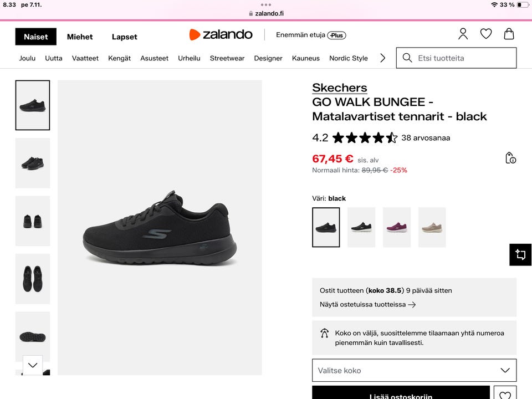Expand the Valitse koko size dropdown

(x=414, y=370)
